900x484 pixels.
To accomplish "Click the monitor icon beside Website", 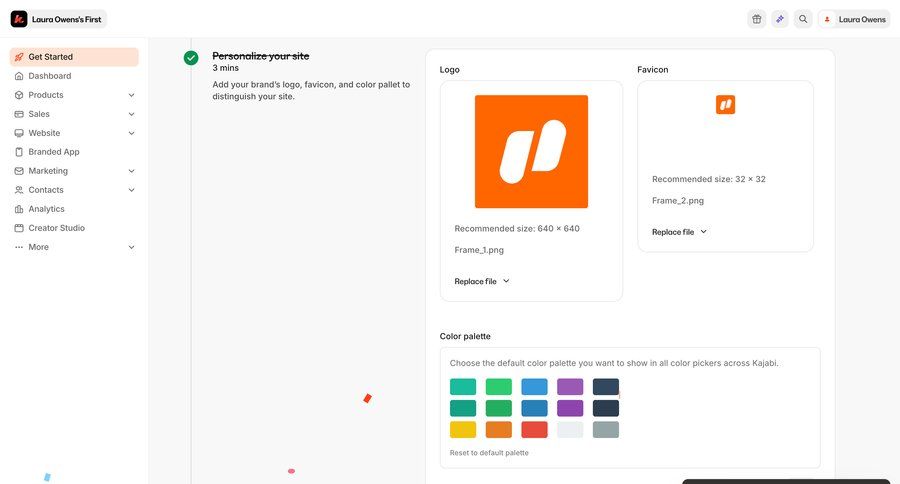I will pyautogui.click(x=19, y=133).
